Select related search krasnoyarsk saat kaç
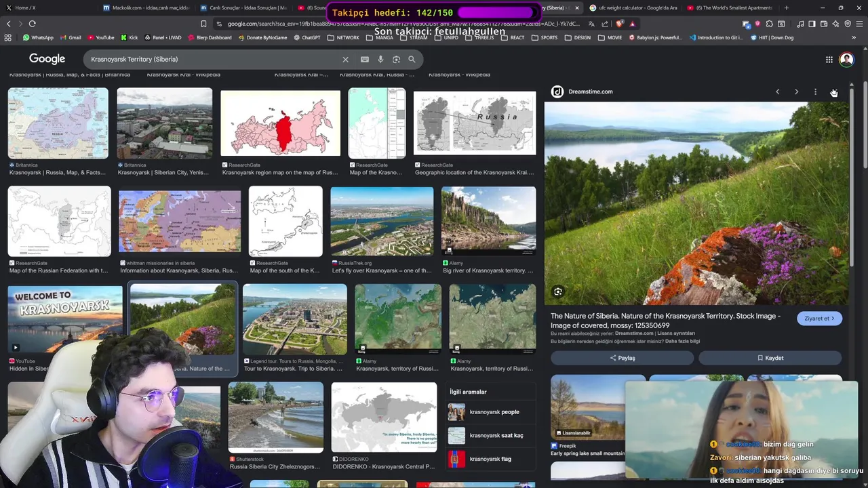Image resolution: width=868 pixels, height=488 pixels. coord(492,436)
